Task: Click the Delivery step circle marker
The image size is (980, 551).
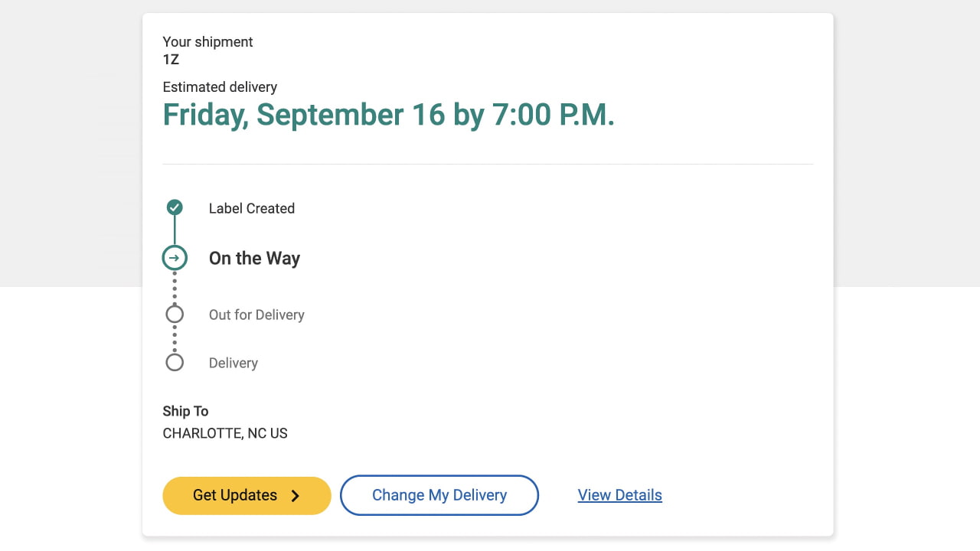Action: 175,363
